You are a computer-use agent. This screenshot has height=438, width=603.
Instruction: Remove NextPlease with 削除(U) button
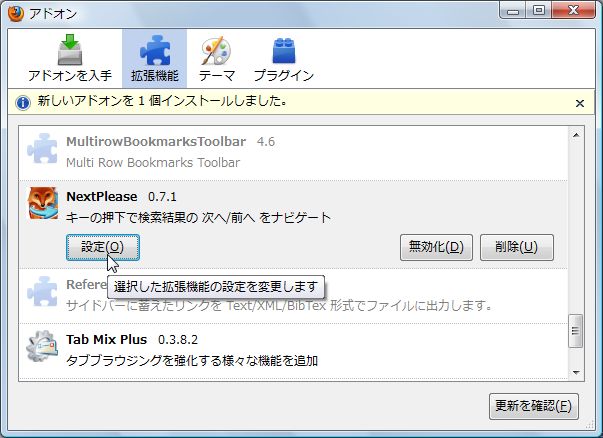(x=516, y=247)
